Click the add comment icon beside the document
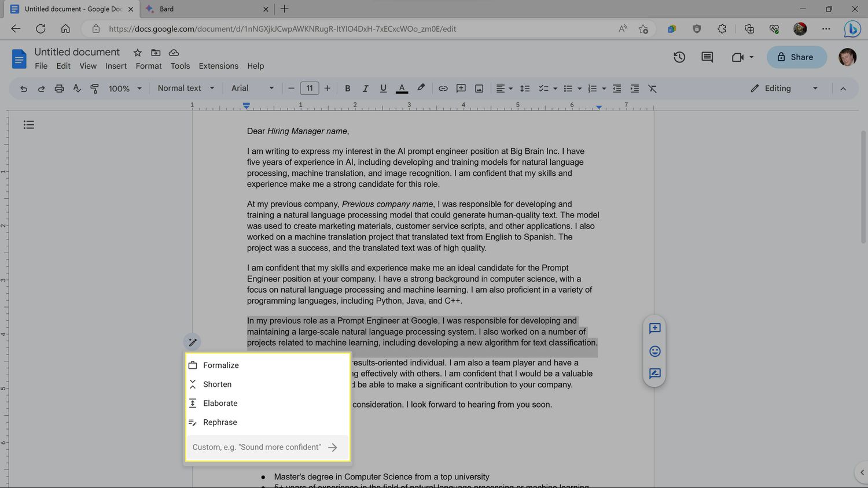 point(654,328)
